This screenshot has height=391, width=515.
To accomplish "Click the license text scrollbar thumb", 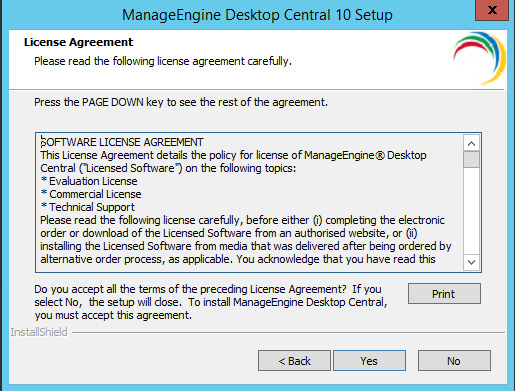I will (x=471, y=159).
